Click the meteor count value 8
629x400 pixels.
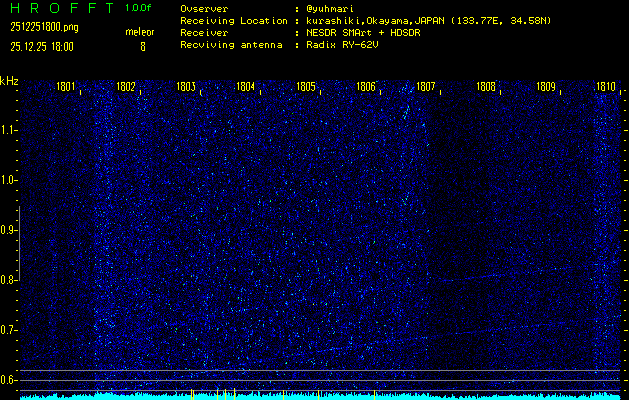click(142, 46)
